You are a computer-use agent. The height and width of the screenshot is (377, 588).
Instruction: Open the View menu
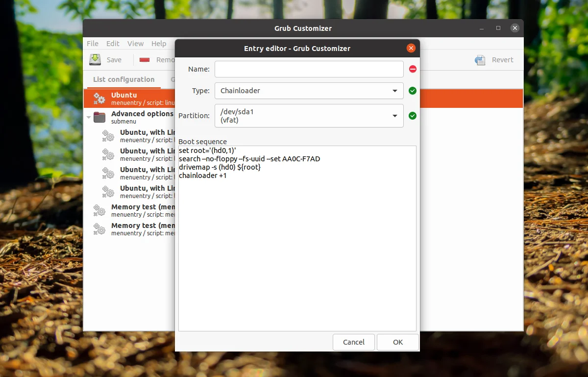pos(136,44)
